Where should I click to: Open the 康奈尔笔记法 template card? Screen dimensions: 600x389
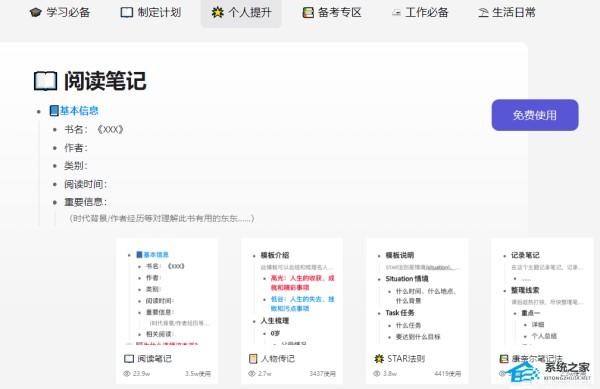[542, 311]
